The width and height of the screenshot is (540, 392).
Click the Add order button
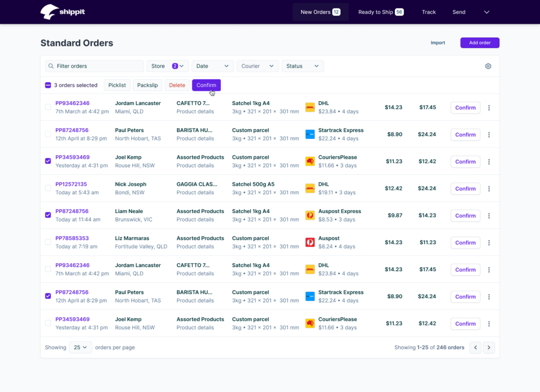click(x=480, y=43)
